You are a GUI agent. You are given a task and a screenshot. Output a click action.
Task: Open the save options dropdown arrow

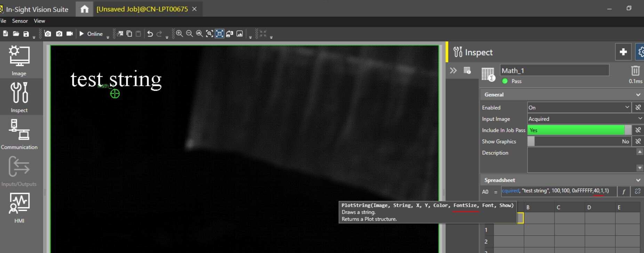pyautogui.click(x=34, y=37)
